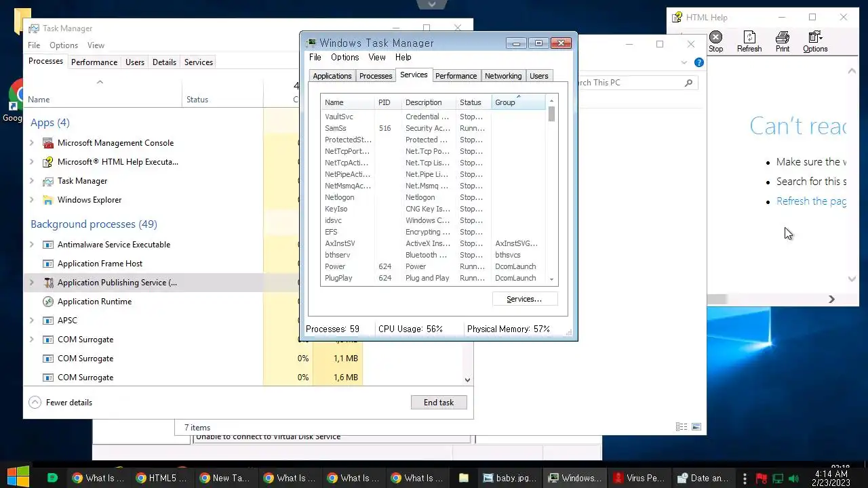
Task: Open Virus Pe... taskbar item
Action: pos(638,478)
